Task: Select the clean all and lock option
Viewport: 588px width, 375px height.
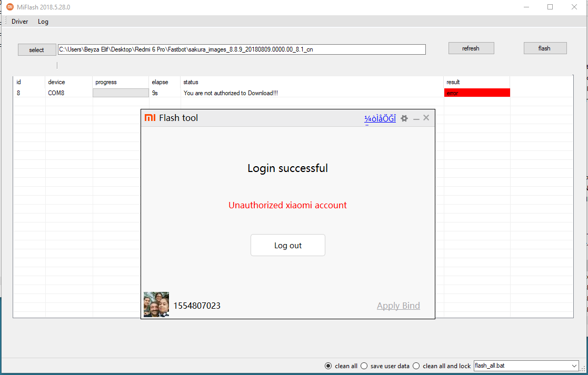Action: (x=416, y=366)
